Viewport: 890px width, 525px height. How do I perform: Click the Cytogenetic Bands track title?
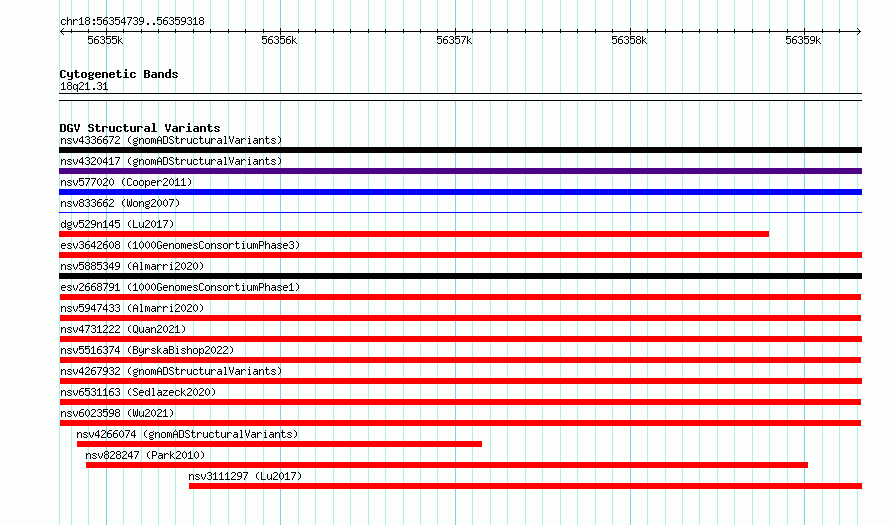[x=119, y=74]
